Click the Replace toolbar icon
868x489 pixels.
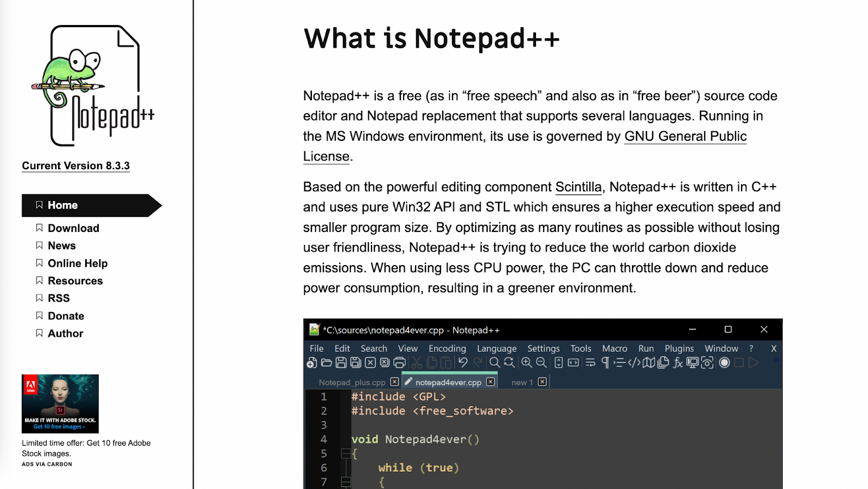[x=509, y=363]
